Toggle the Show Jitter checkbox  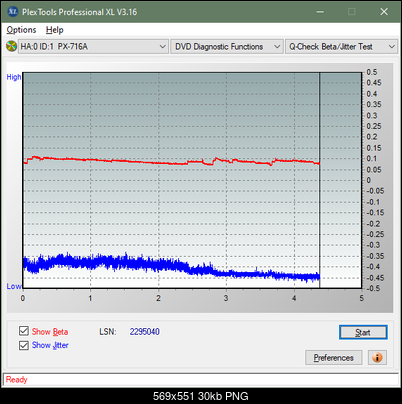coord(24,345)
